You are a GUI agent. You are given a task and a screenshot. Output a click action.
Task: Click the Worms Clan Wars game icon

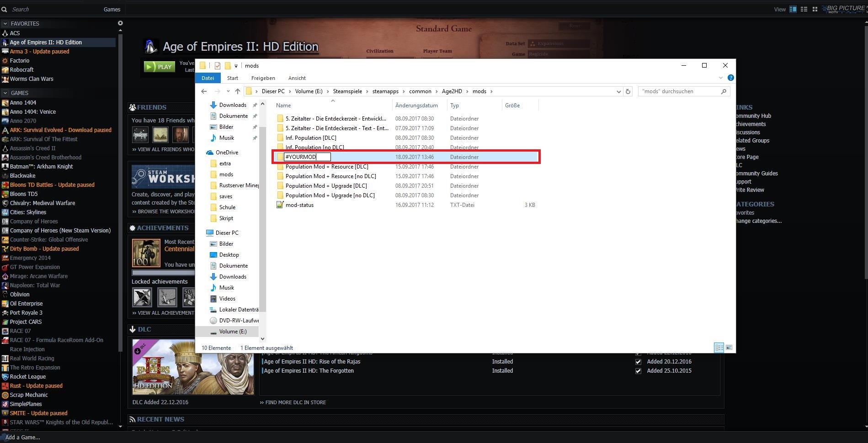5,79
